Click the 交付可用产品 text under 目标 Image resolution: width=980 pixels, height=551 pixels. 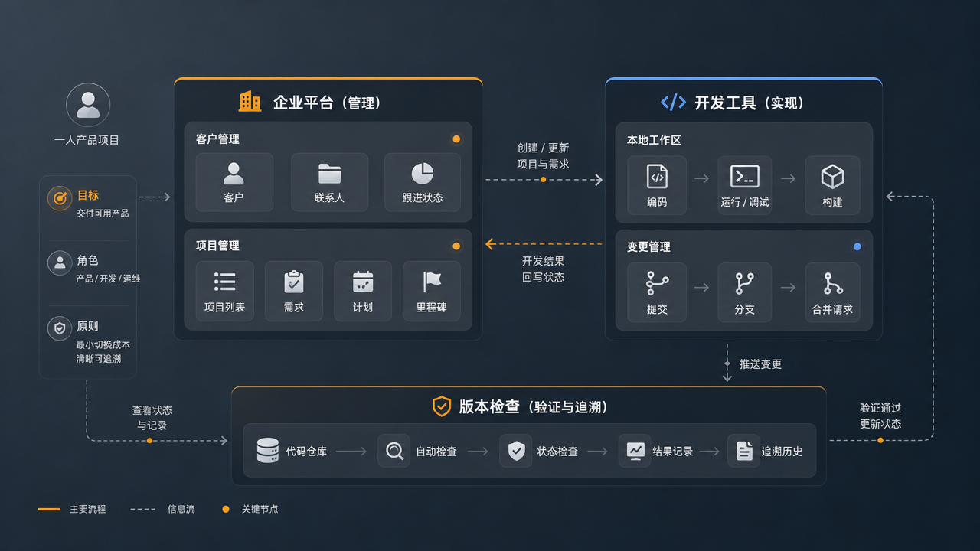pyautogui.click(x=103, y=214)
